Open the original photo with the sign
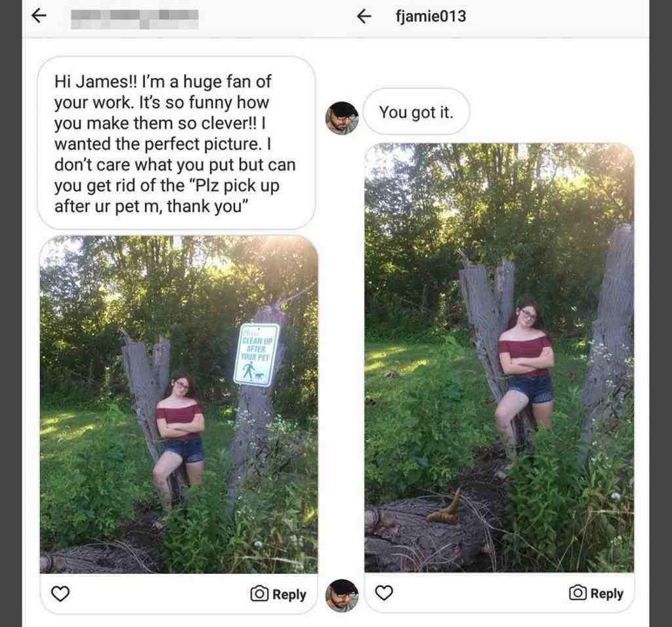Viewport: 672px width, 627px height. pyautogui.click(x=179, y=404)
